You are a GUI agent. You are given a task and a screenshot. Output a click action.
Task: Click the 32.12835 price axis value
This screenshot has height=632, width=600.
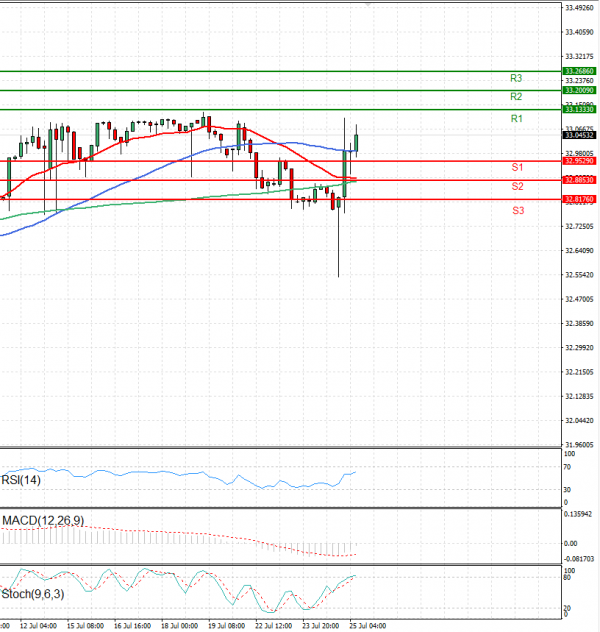coord(579,396)
